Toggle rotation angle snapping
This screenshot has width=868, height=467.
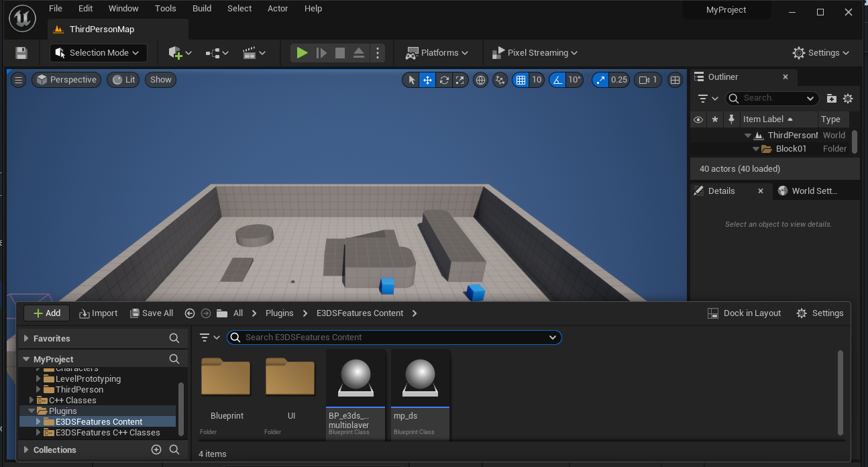pos(558,80)
